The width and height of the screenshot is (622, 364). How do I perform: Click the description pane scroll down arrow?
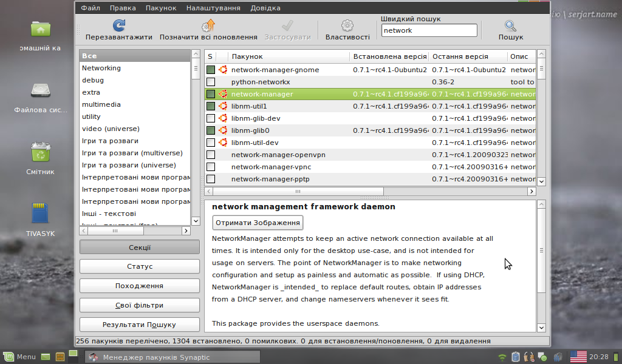click(x=541, y=328)
